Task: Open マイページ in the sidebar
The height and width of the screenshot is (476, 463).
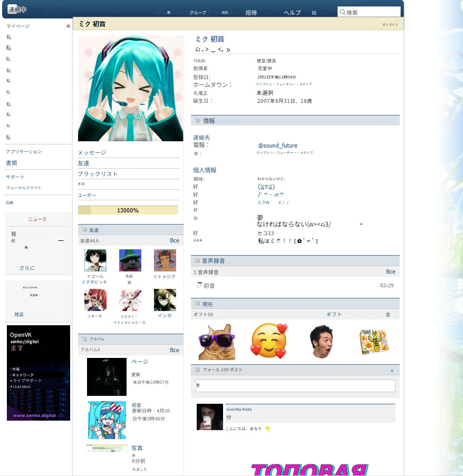Action: (x=18, y=26)
